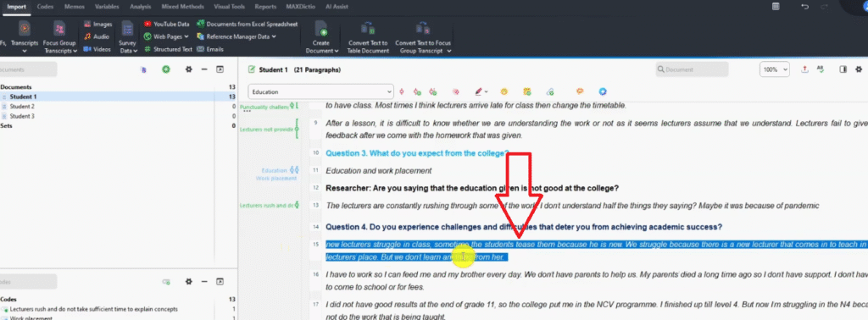
Task: Switch to the Codes tab
Action: point(45,7)
